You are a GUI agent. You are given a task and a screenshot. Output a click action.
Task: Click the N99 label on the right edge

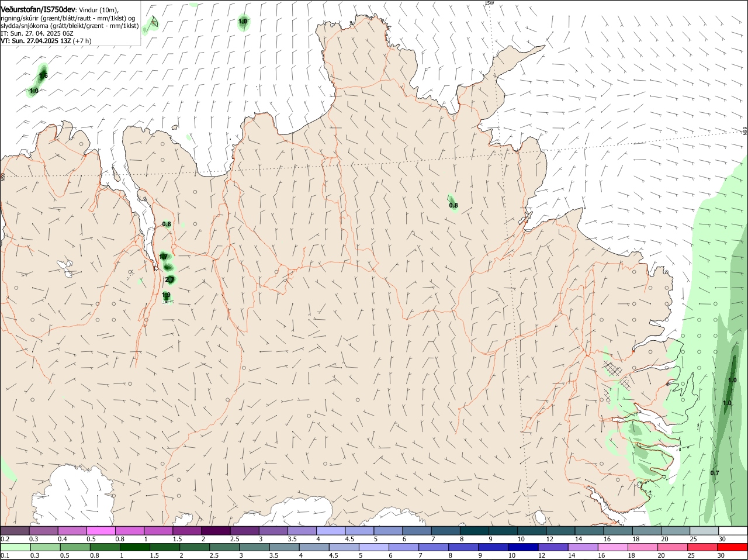(x=745, y=132)
